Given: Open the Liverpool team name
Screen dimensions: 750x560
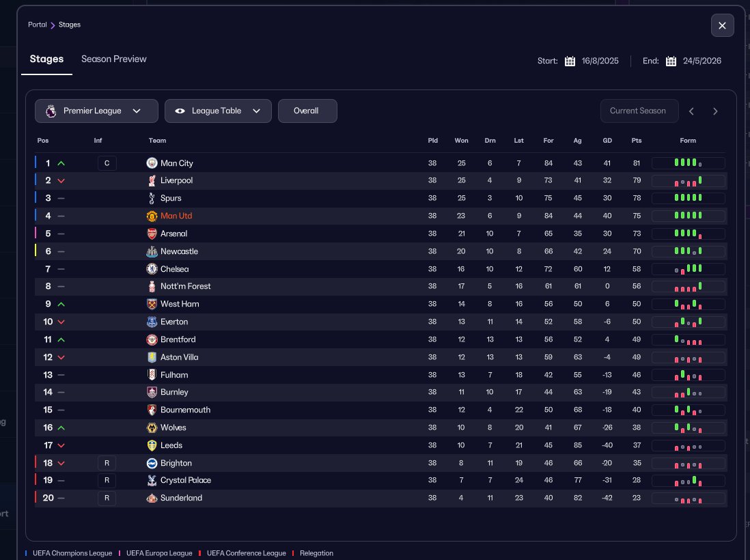Looking at the screenshot, I should 176,180.
